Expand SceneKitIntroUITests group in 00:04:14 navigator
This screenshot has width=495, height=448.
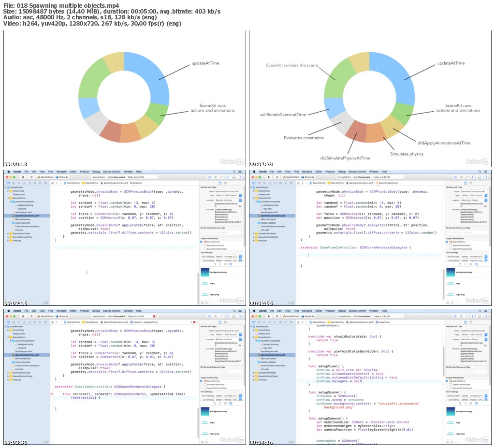pos(253,376)
